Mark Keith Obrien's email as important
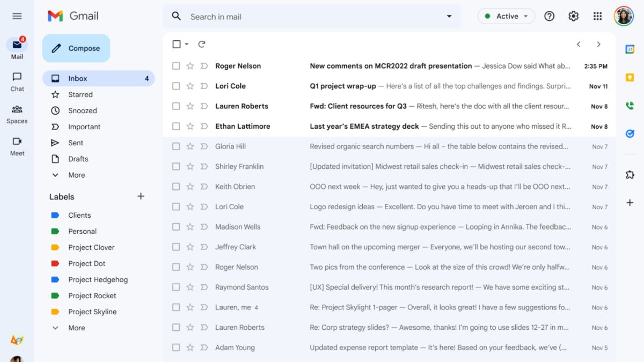This screenshot has height=362, width=644. point(204,187)
